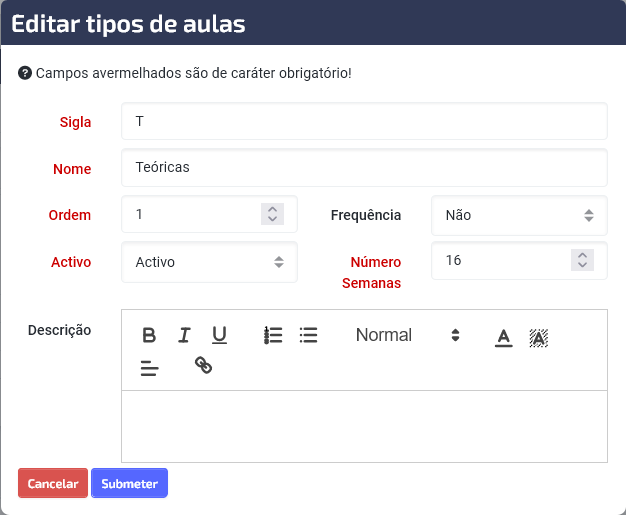Click the help question mark icon
The width and height of the screenshot is (626, 515).
(25, 73)
